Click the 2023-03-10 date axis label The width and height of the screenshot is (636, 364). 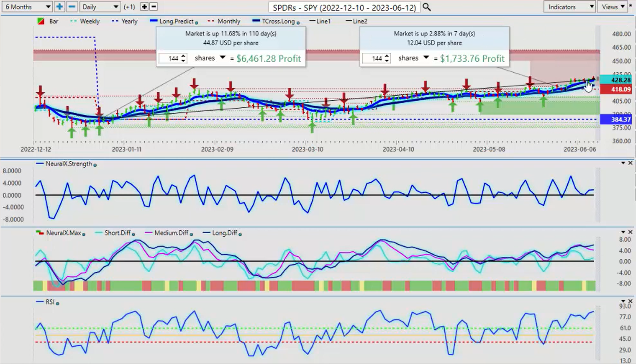(308, 149)
